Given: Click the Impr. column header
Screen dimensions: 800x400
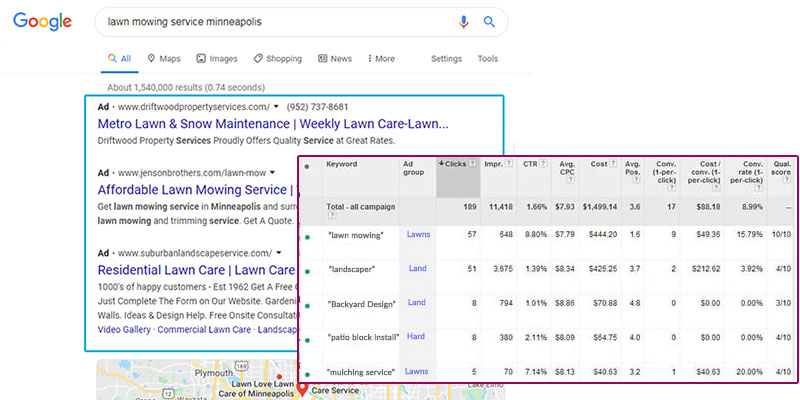Looking at the screenshot, I should 493,164.
